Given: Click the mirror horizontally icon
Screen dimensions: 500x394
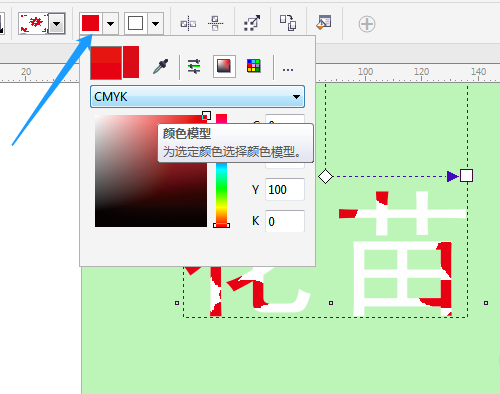Looking at the screenshot, I should 188,24.
